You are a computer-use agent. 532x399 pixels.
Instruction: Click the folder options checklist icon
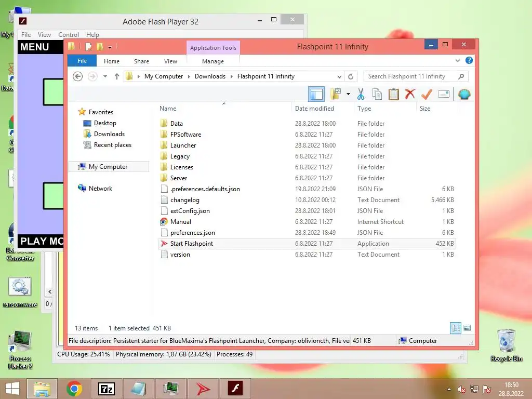pos(336,94)
